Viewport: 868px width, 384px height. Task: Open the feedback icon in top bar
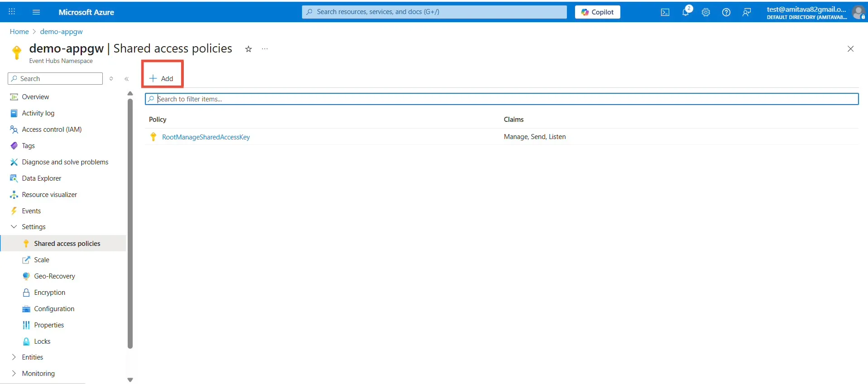(747, 12)
